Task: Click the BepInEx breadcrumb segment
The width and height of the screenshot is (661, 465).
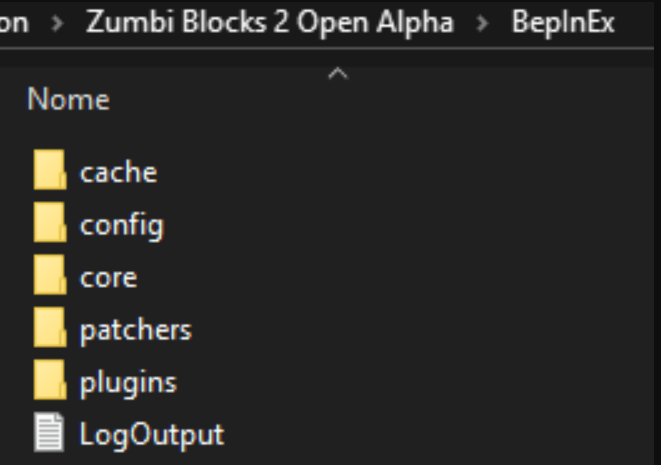Action: pos(562,22)
